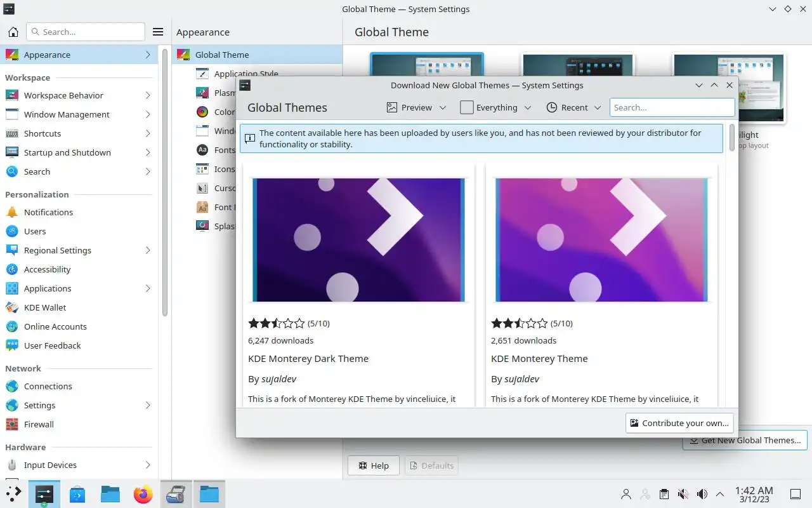Select Global Theme in Appearance list
The height and width of the screenshot is (508, 812).
(x=257, y=55)
